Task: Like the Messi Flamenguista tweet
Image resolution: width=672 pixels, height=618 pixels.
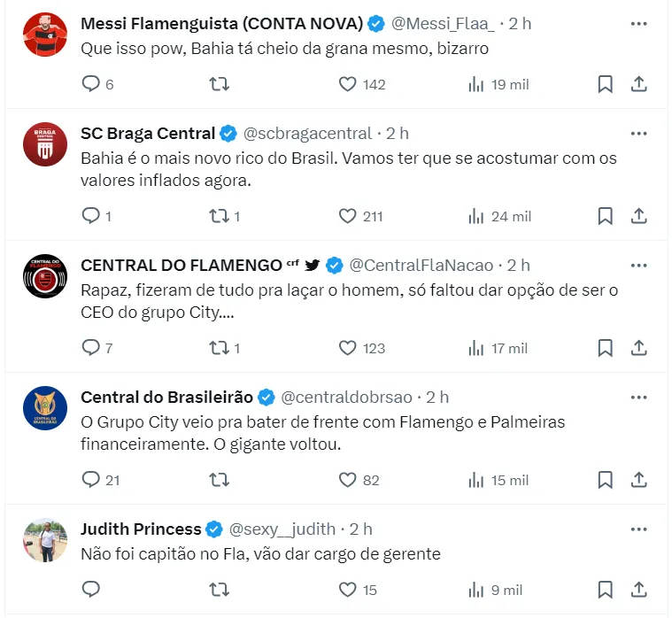Action: 348,84
